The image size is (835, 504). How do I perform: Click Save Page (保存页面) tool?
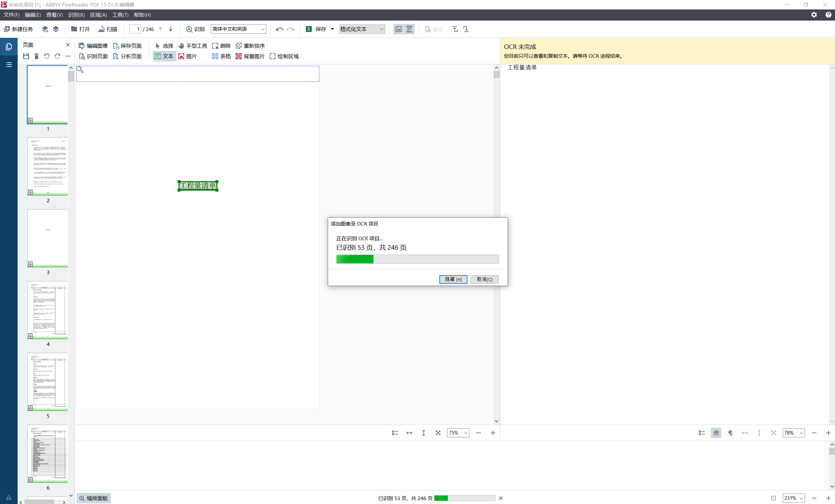pyautogui.click(x=127, y=46)
